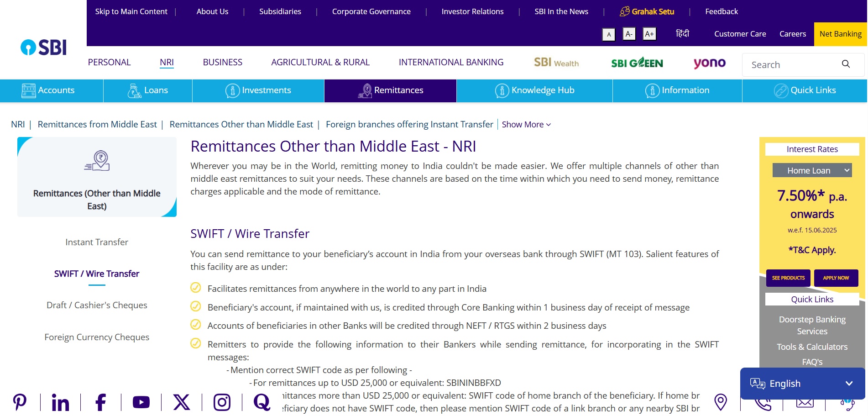Click the search magnifier icon
This screenshot has width=868, height=416.
[847, 64]
